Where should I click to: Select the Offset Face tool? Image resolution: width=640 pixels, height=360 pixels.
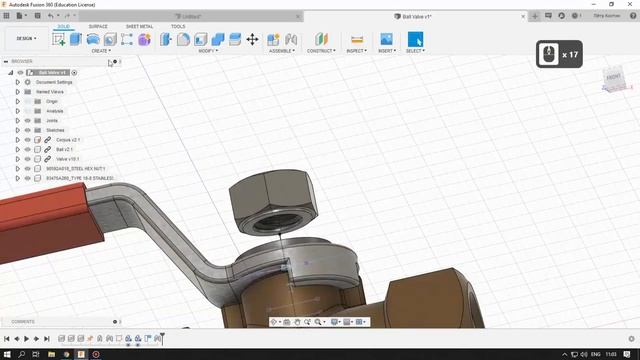[235, 39]
